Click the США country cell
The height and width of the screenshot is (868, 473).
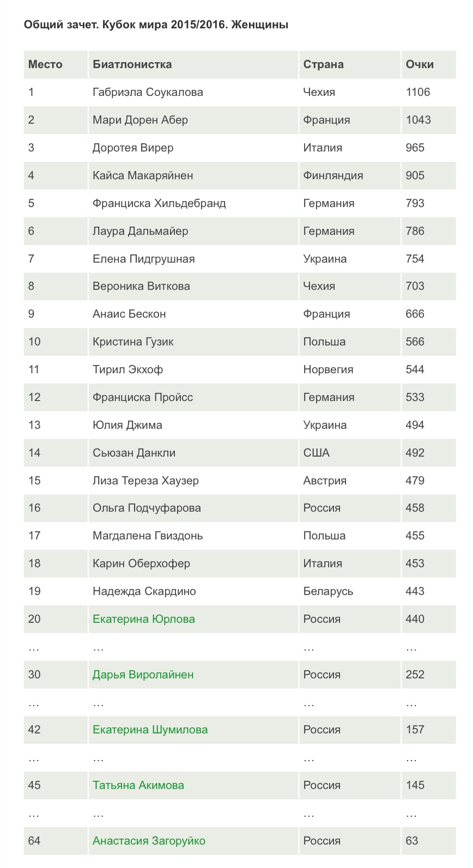click(x=350, y=453)
